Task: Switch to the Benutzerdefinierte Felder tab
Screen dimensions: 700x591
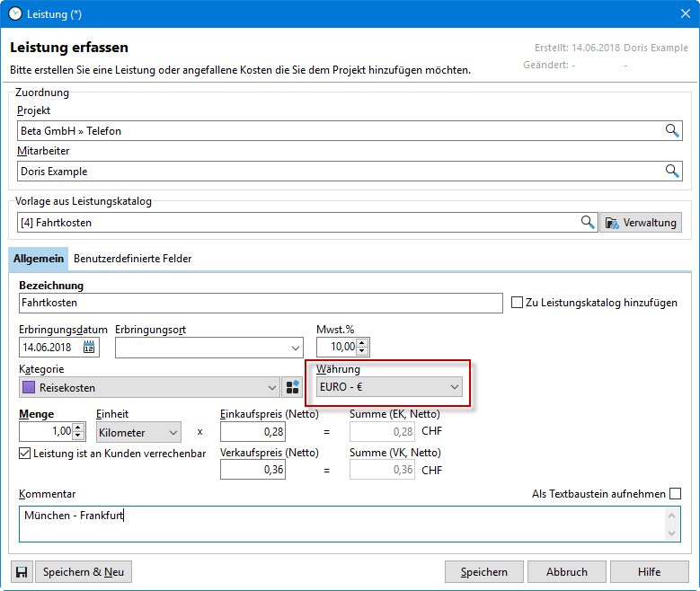Action: (132, 259)
